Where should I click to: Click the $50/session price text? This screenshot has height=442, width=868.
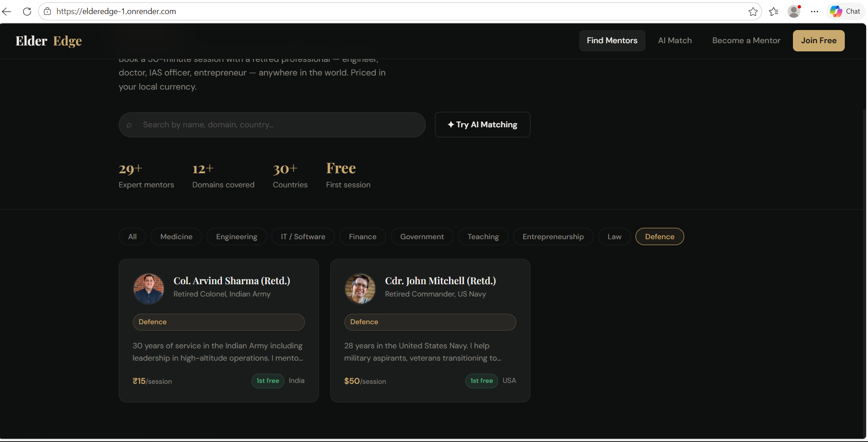pos(365,381)
